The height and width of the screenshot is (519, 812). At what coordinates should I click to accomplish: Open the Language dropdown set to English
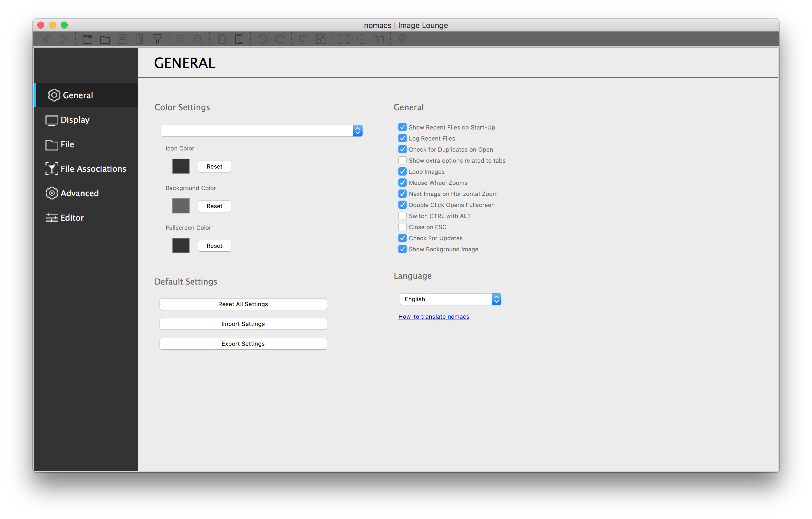click(450, 299)
